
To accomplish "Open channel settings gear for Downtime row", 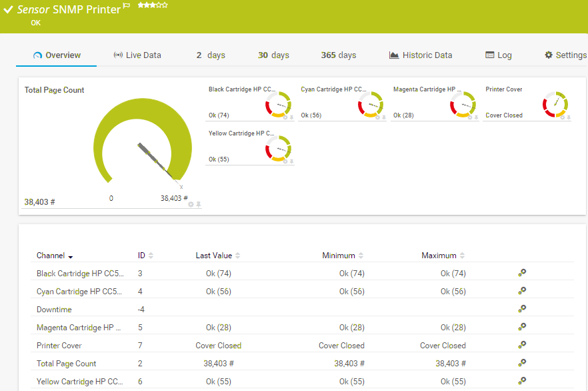I will click(x=522, y=309).
